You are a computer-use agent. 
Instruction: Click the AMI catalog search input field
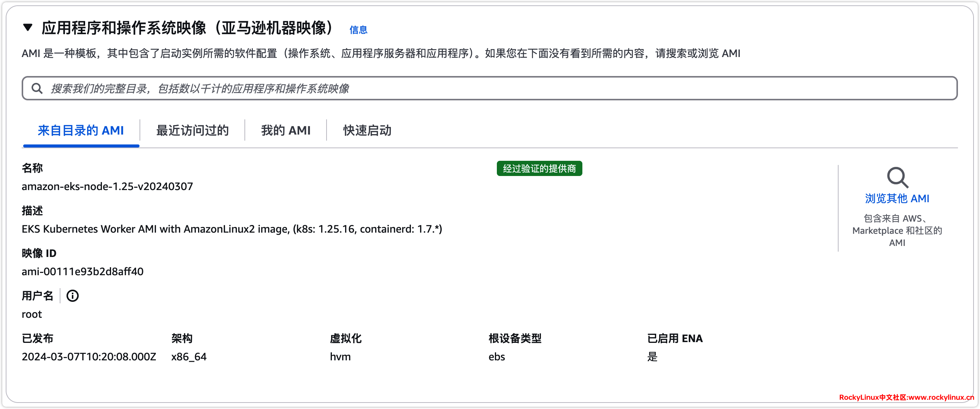[x=495, y=88]
